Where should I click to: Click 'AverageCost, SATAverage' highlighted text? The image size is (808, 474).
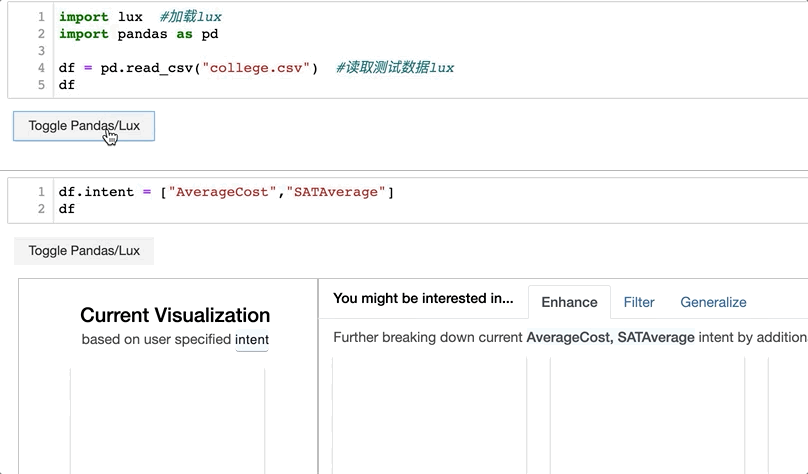pyautogui.click(x=611, y=337)
